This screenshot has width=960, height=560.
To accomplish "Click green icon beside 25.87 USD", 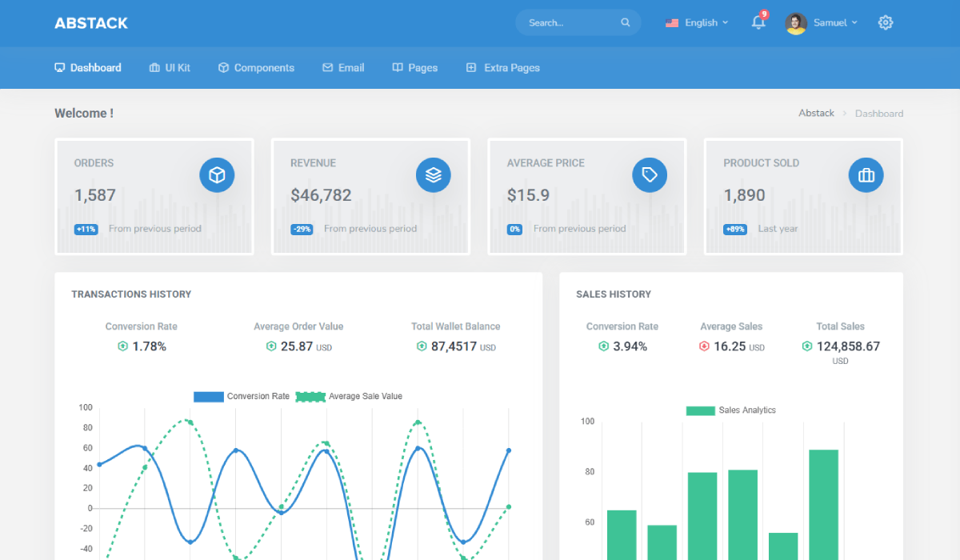I will [271, 346].
